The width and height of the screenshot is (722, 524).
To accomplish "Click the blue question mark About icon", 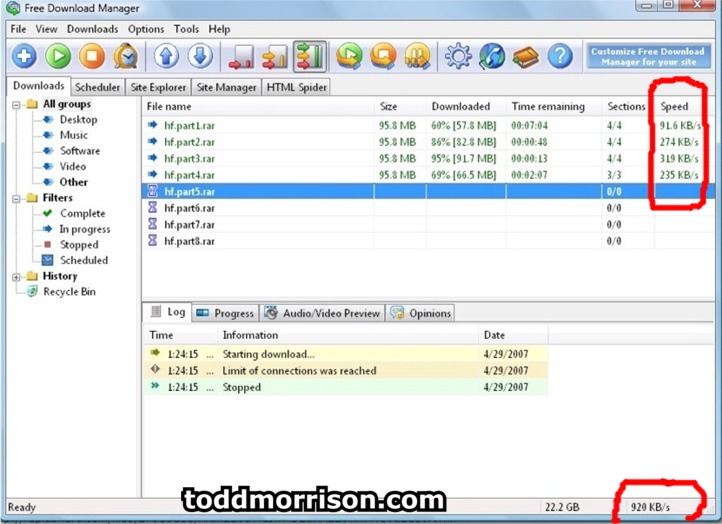I will [560, 56].
